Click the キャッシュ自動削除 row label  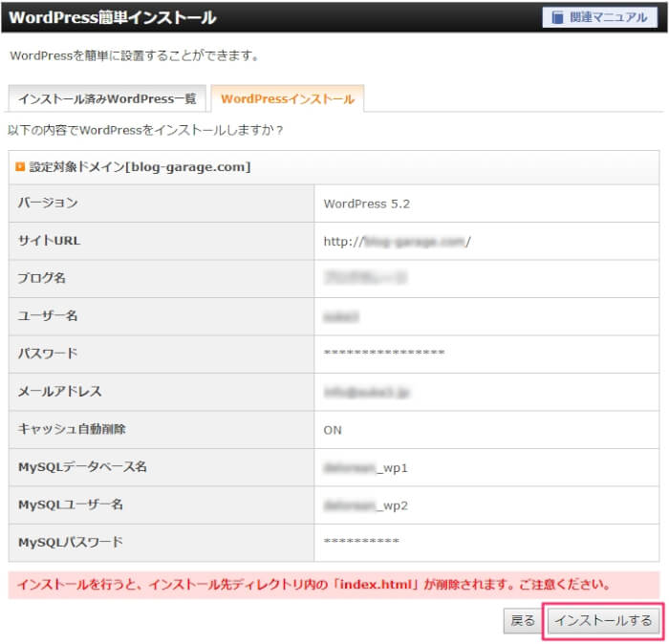(72, 429)
